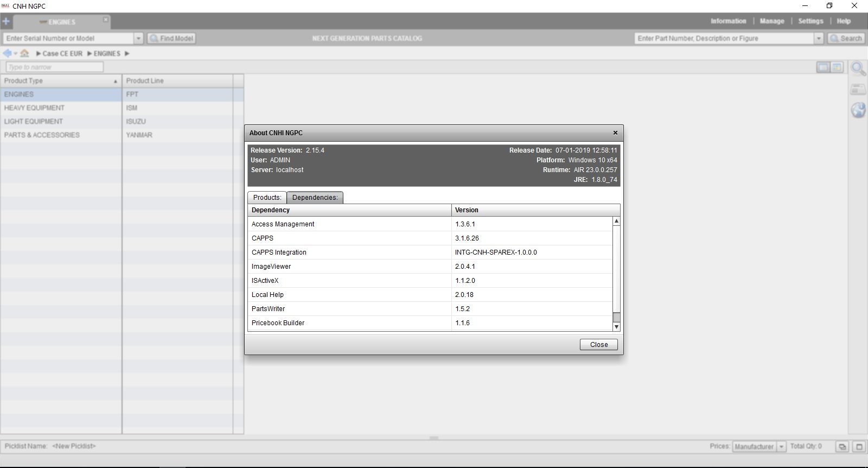Screen dimensions: 868x468
Task: Switch to the Dependencies tab
Action: click(x=315, y=198)
